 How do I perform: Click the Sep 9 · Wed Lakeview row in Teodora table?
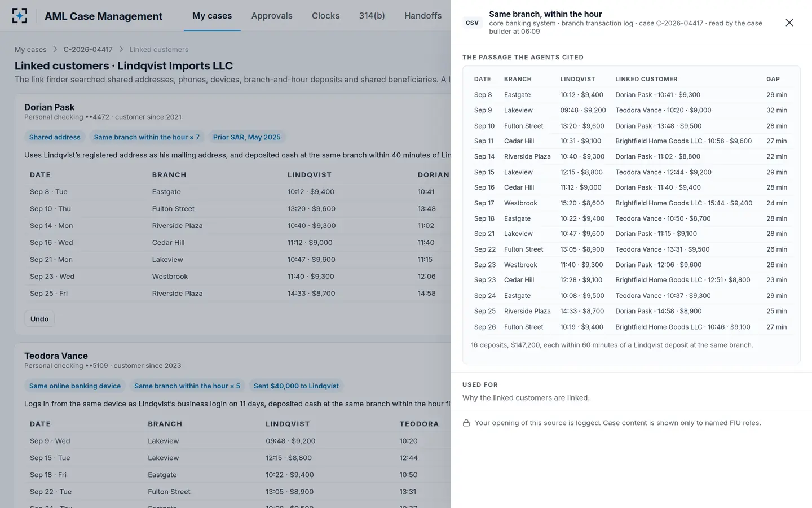[x=237, y=441]
